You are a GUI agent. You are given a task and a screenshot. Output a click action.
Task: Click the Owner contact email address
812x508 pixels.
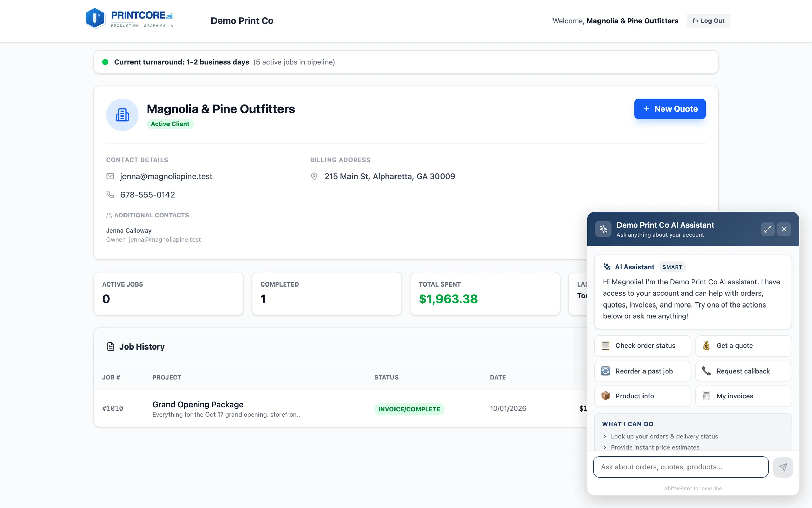164,239
